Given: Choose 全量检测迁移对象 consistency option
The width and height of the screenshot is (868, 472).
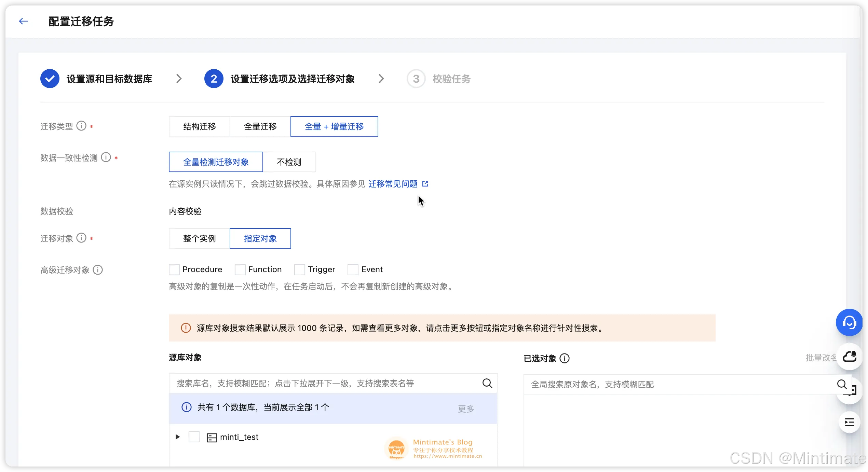Looking at the screenshot, I should [x=216, y=162].
